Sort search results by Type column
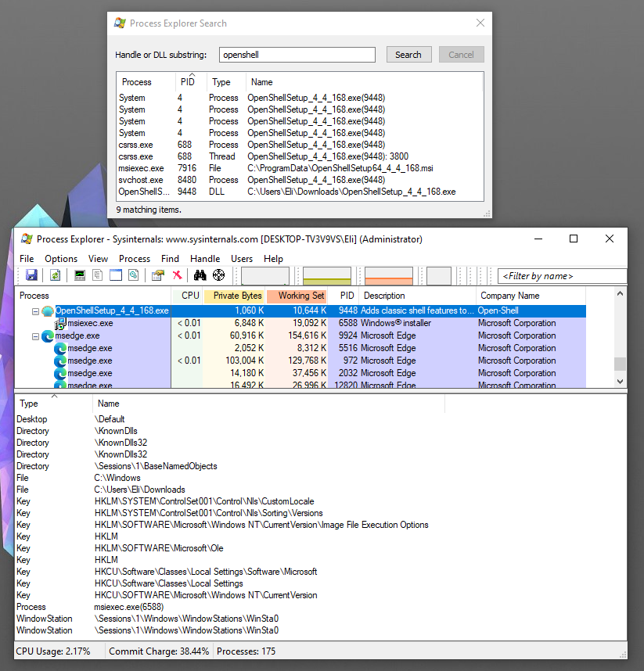 pos(226,82)
